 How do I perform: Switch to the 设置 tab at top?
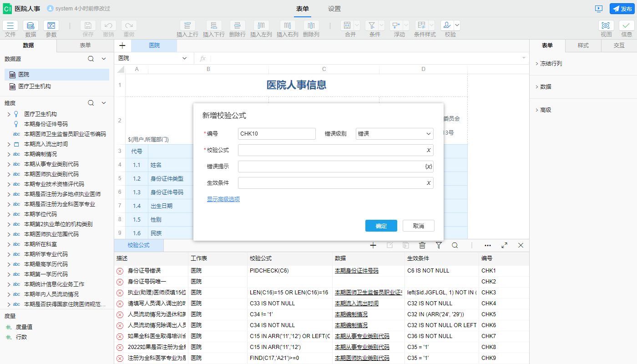point(334,9)
